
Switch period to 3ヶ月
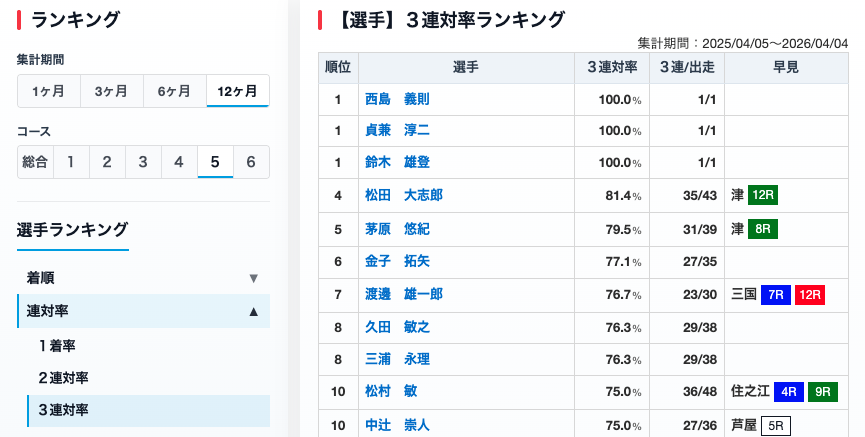click(x=111, y=91)
